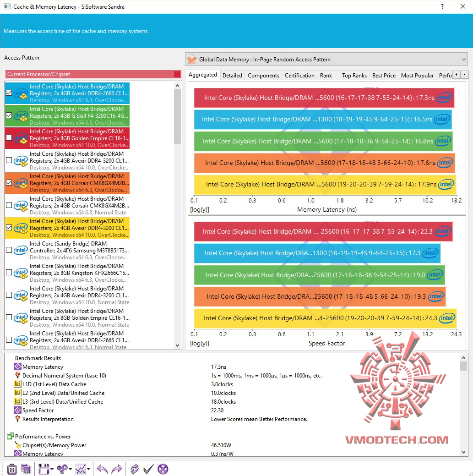The height and width of the screenshot is (476, 473).
Task: Open the benchmark options settings icon
Action: [11, 469]
